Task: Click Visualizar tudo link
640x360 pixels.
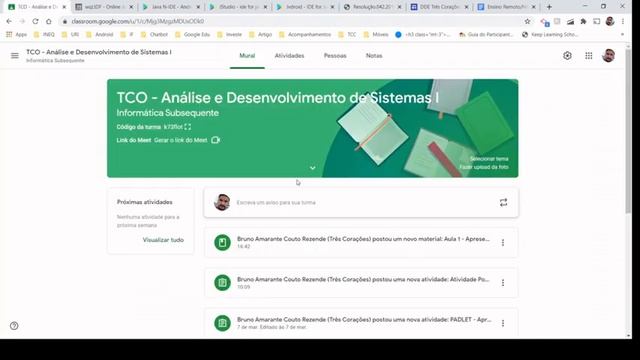Action: tap(163, 240)
